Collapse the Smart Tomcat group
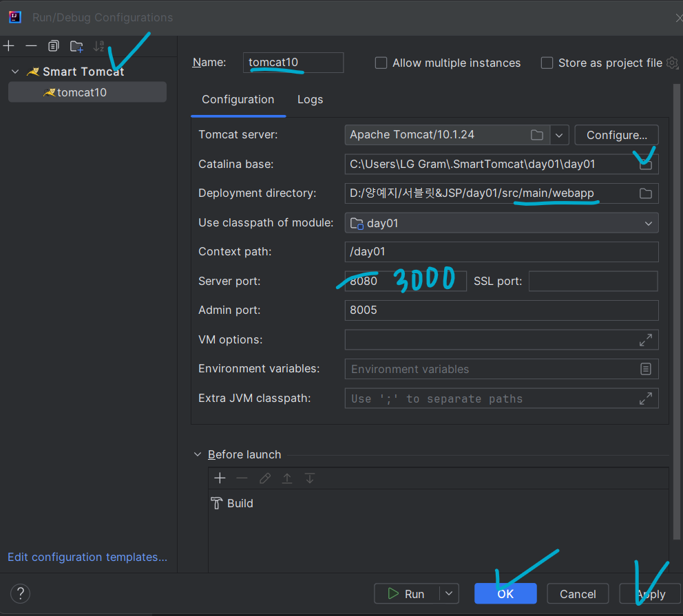 click(x=15, y=72)
